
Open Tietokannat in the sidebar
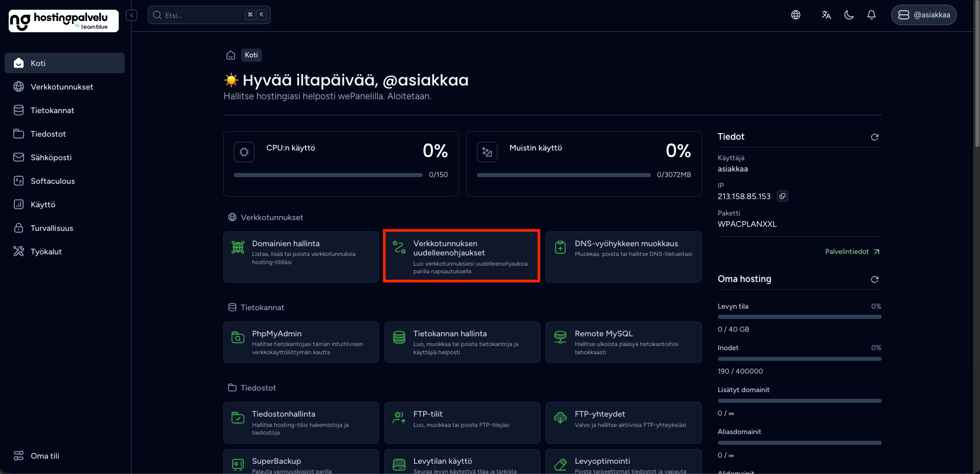pos(64,110)
